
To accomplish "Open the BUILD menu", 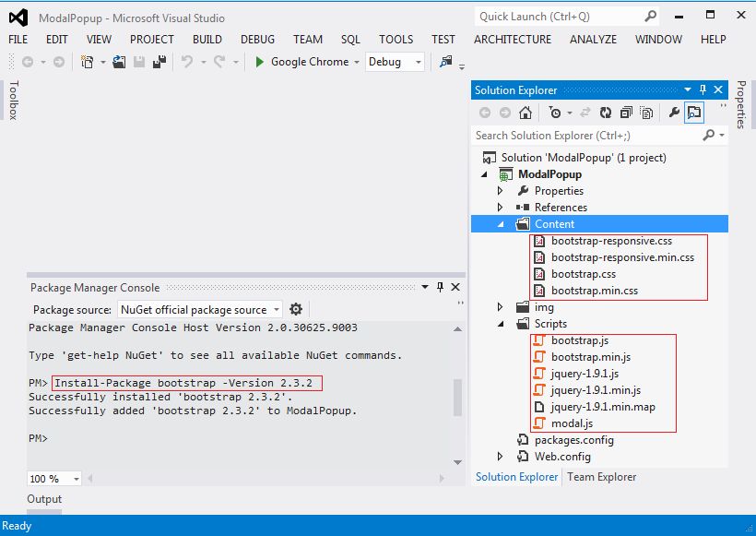I will tap(207, 39).
